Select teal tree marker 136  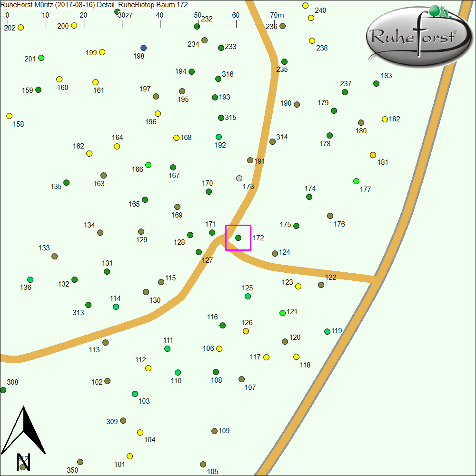coord(30,279)
